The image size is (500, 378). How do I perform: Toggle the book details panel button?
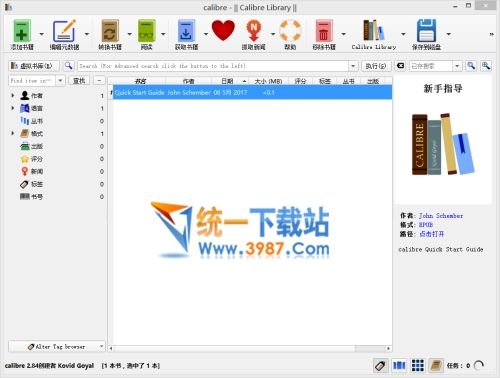pyautogui.click(x=435, y=366)
